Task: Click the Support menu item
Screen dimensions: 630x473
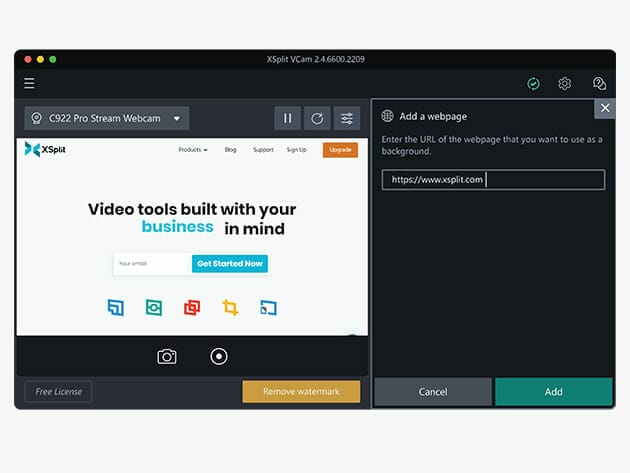Action: tap(263, 150)
